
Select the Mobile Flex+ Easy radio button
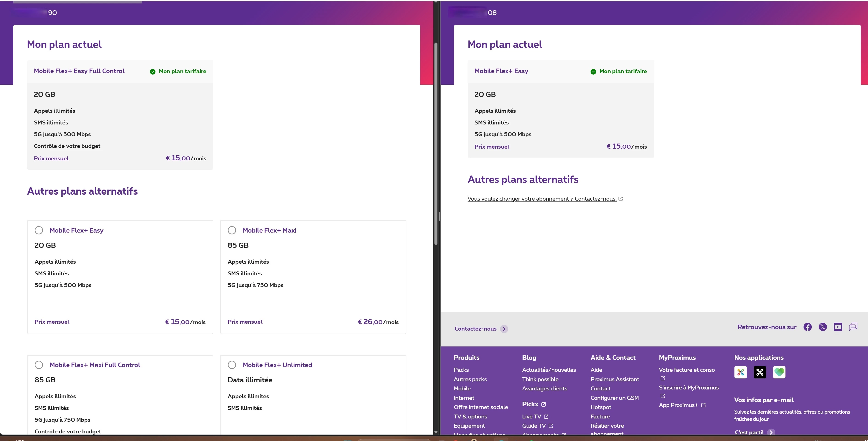coord(39,230)
